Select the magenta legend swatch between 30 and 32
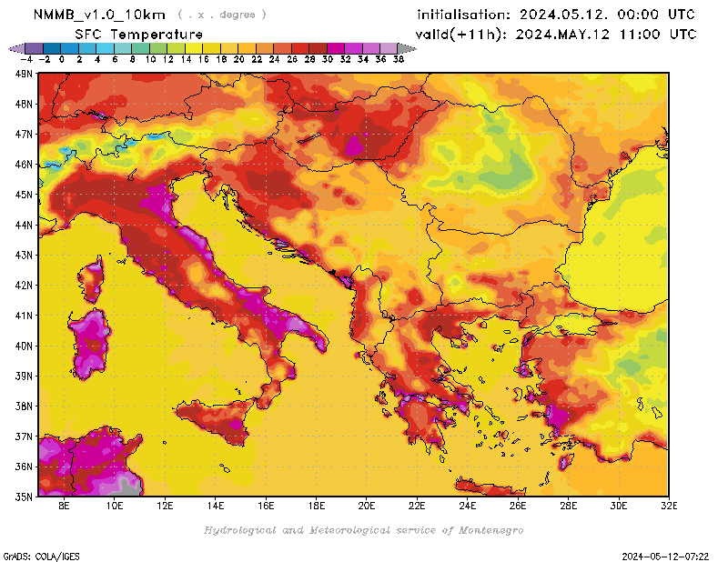 336,48
